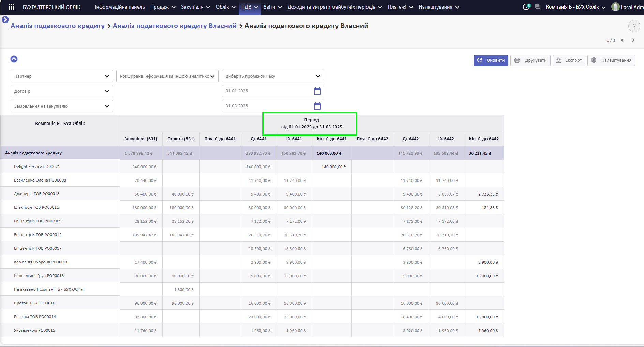Open calendar for start date 01.01.2025

pos(317,91)
